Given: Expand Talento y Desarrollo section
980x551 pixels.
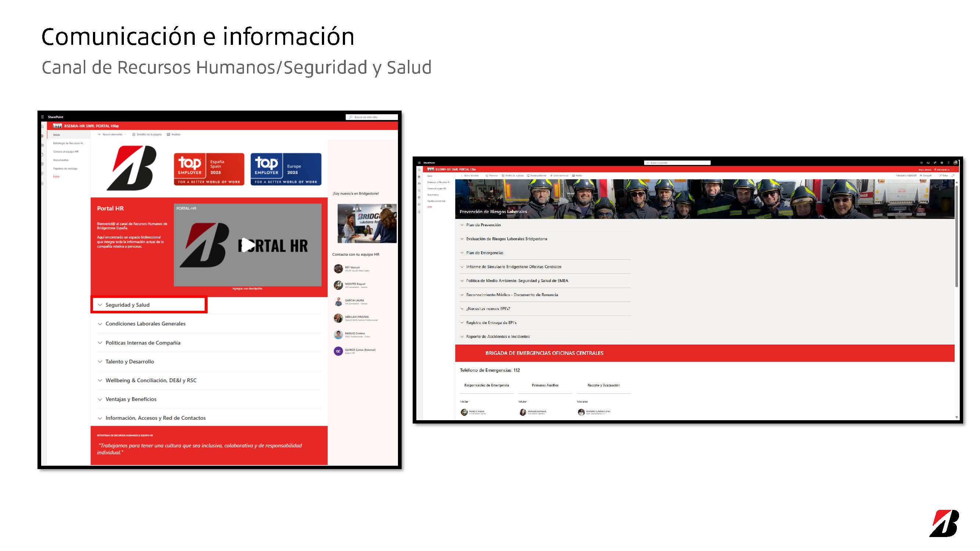Looking at the screenshot, I should point(129,361).
